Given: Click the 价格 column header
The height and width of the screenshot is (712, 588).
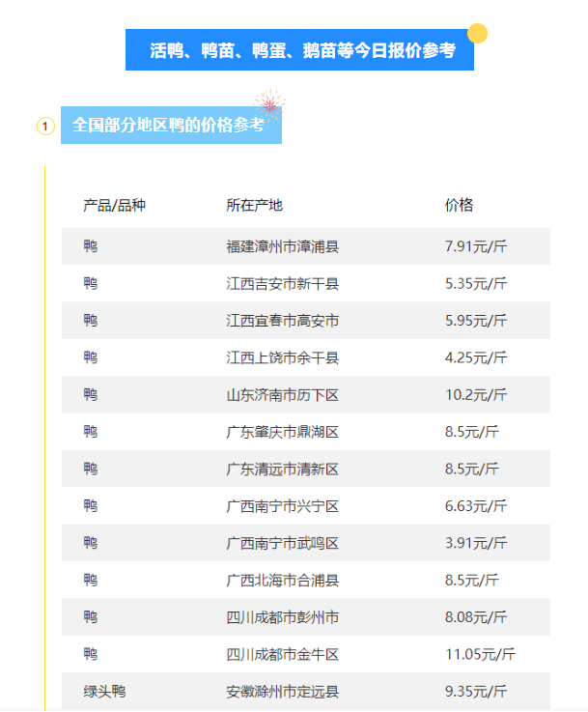Looking at the screenshot, I should 459,206.
